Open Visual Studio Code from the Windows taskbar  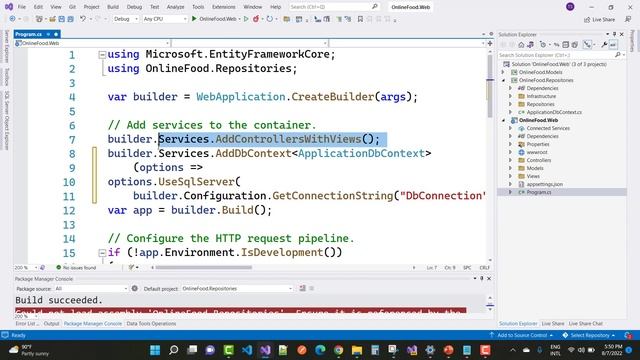coord(247,350)
